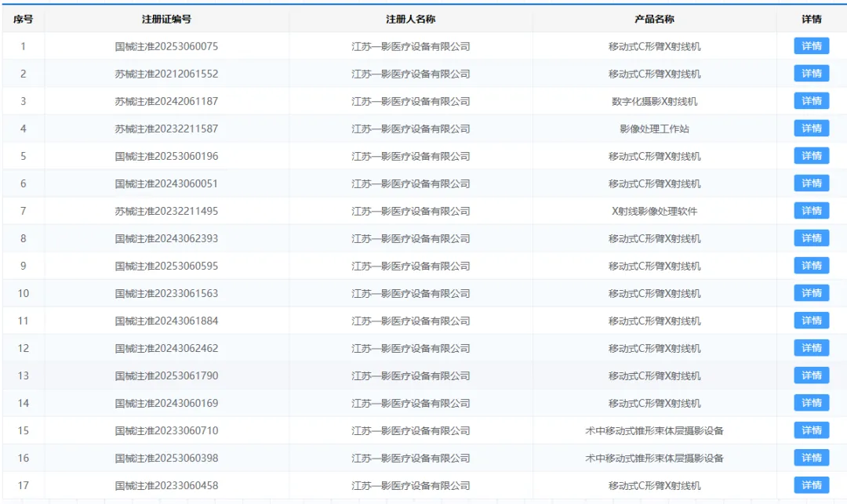The image size is (847, 504).
Task: Click sequence number 7 cell
Action: point(24,212)
